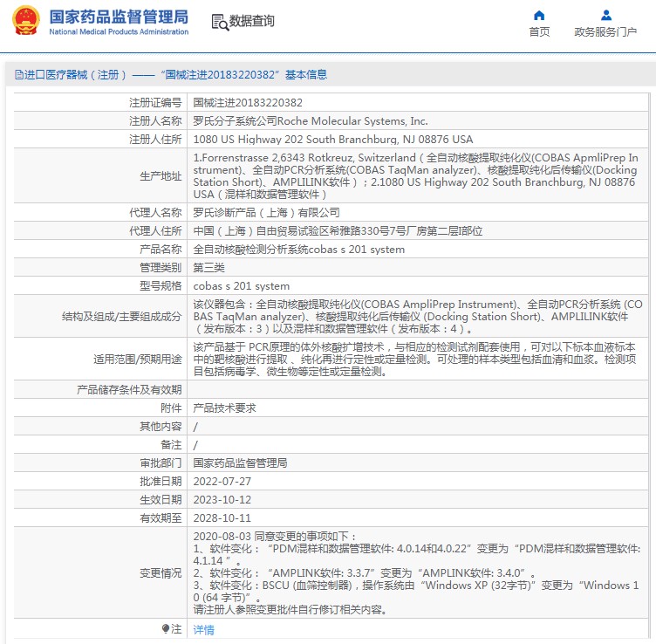Click the 附件 row label

point(171,408)
